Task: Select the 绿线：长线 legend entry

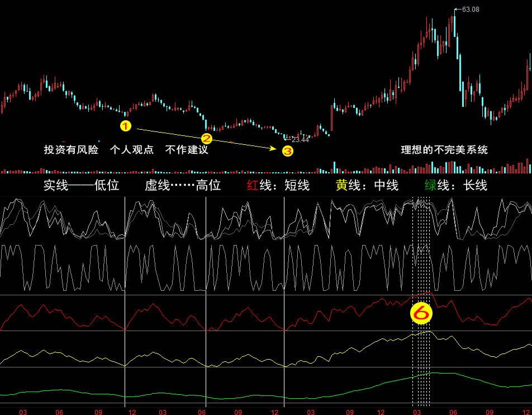Action: pos(455,186)
